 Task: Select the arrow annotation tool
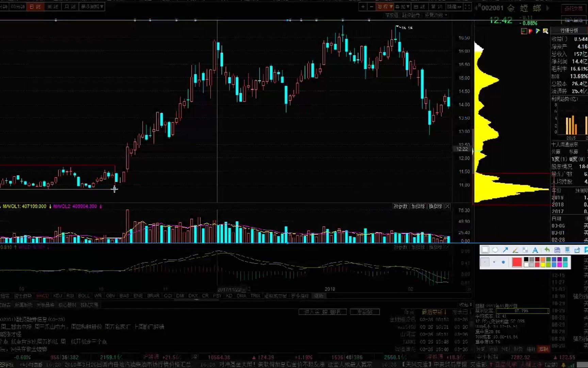click(x=505, y=250)
